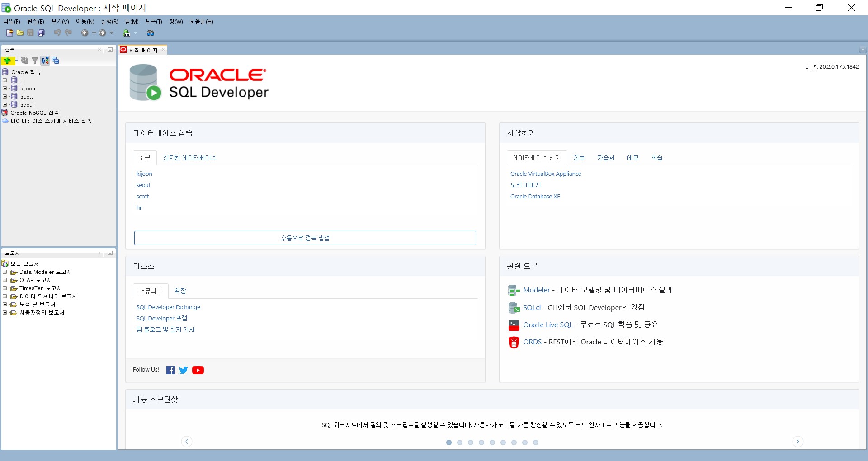This screenshot has width=868, height=461.
Task: Open recent connection kijoon link
Action: (144, 174)
